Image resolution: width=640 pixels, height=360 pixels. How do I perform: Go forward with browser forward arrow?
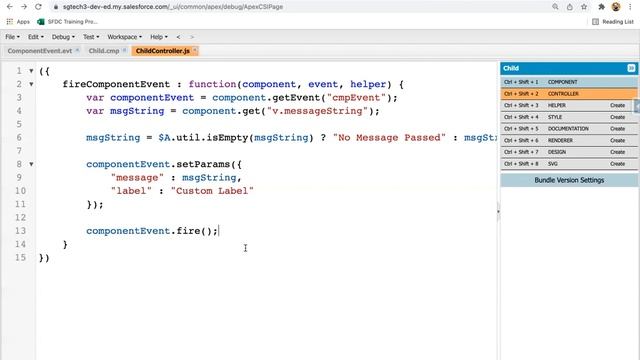click(24, 7)
